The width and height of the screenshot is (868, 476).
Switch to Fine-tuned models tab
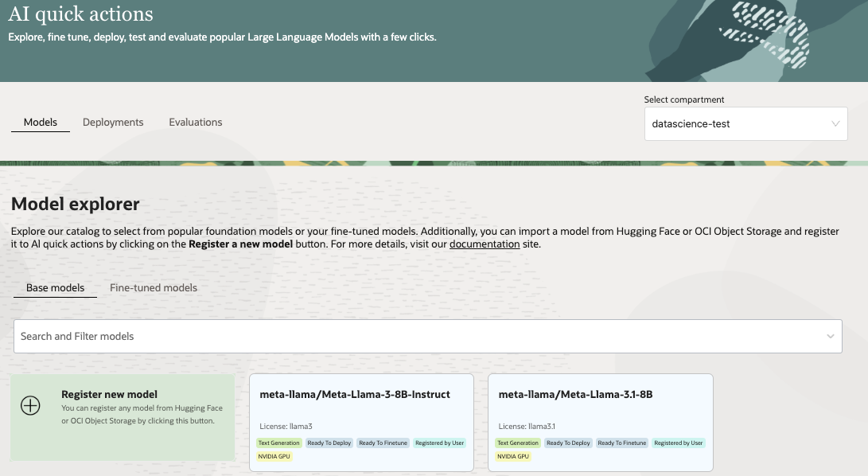coord(154,287)
